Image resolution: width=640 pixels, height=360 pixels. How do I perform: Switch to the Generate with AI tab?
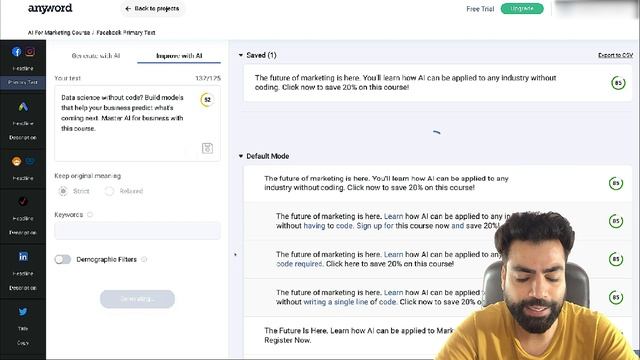click(96, 56)
